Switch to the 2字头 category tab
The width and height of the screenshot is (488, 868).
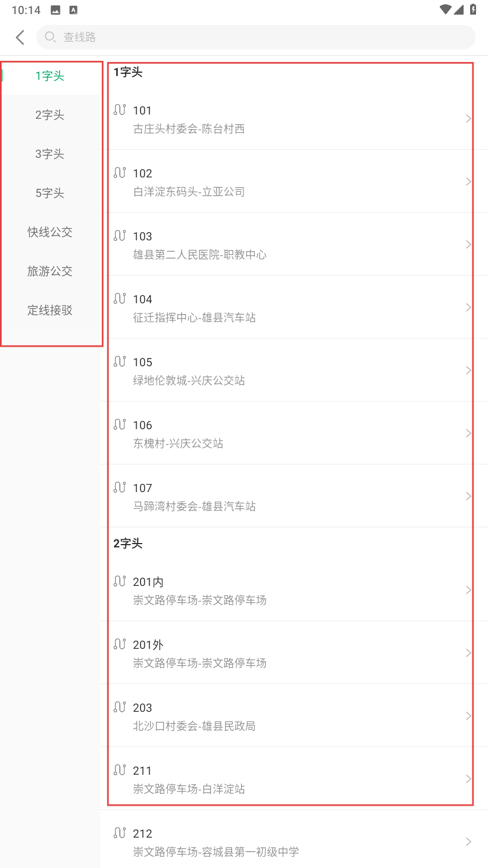pyautogui.click(x=50, y=115)
